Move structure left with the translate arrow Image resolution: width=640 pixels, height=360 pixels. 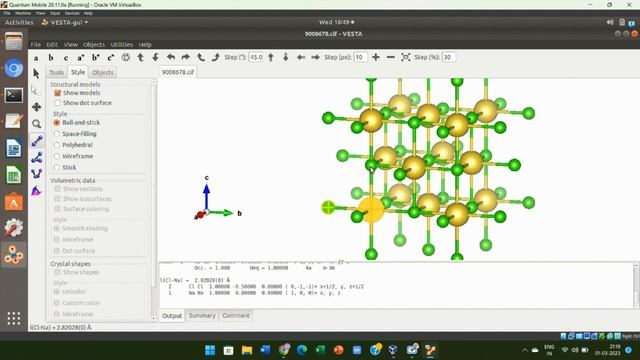coord(301,58)
